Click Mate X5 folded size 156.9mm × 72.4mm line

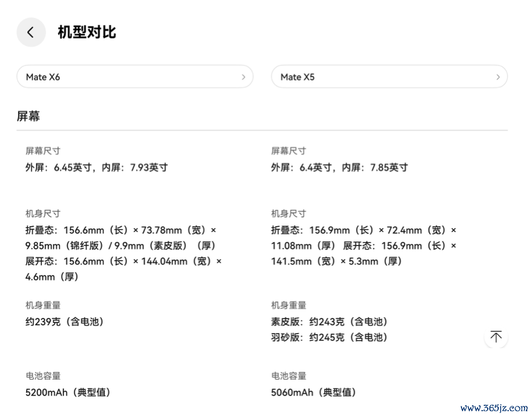pyautogui.click(x=364, y=230)
